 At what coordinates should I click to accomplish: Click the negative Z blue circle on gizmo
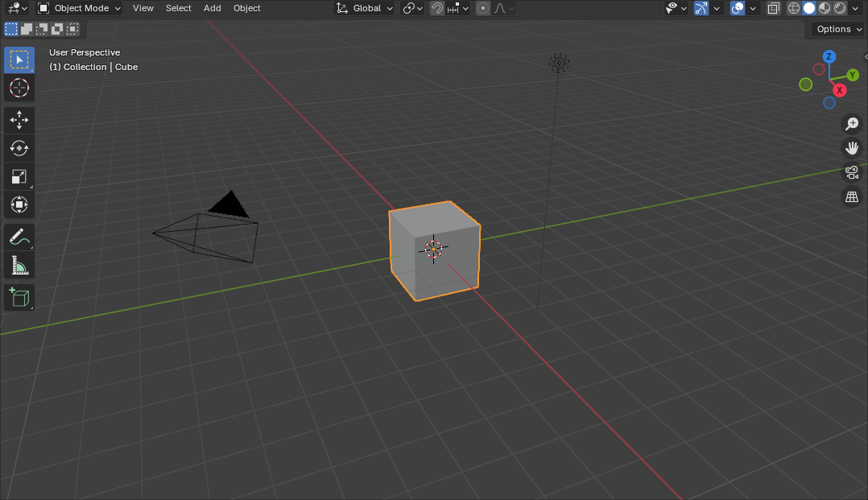point(829,103)
